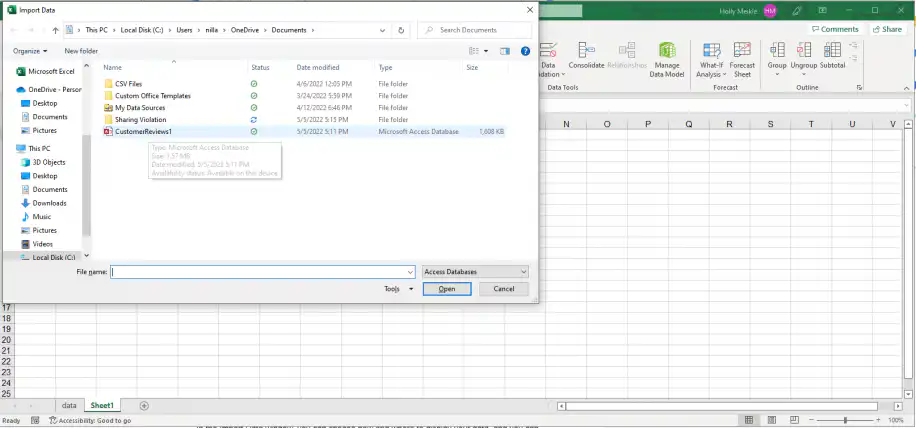Open the Videos folder
Viewport: 916px width, 428px height.
37,244
